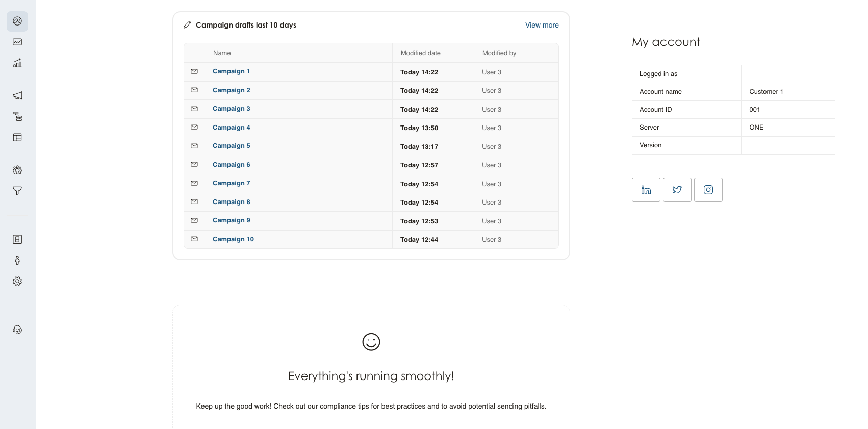The image size is (868, 429).
Task: Select the funnel filter icon in sidebar
Action: (x=17, y=191)
